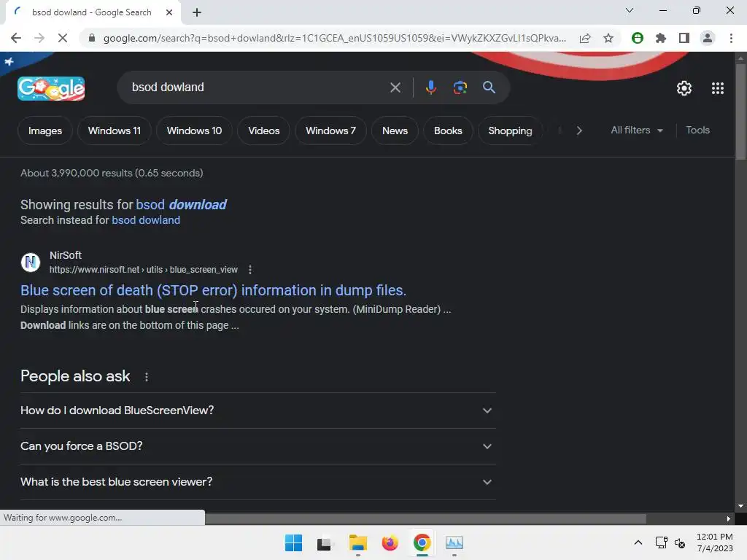
Task: Open the search Tools options
Action: (x=697, y=130)
